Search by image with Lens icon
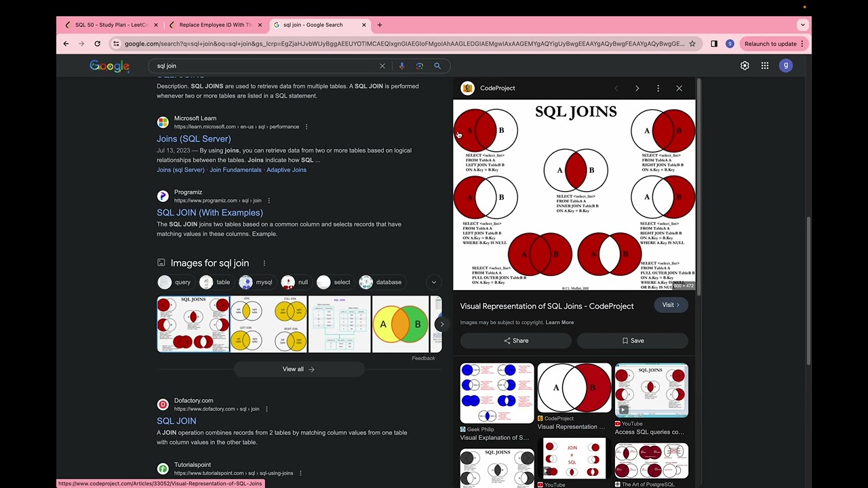The image size is (868, 488). [419, 66]
